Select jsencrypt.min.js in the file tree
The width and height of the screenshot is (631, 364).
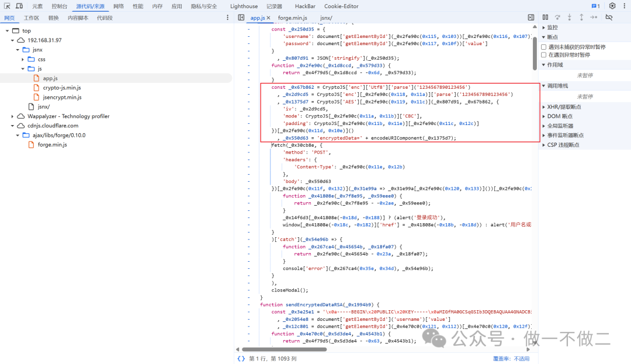click(x=62, y=97)
